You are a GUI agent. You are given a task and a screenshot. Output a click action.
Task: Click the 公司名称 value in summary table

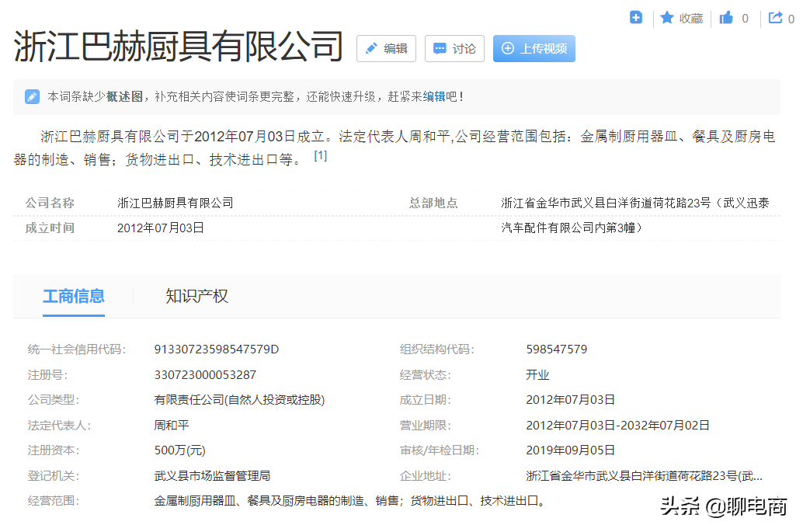click(176, 203)
